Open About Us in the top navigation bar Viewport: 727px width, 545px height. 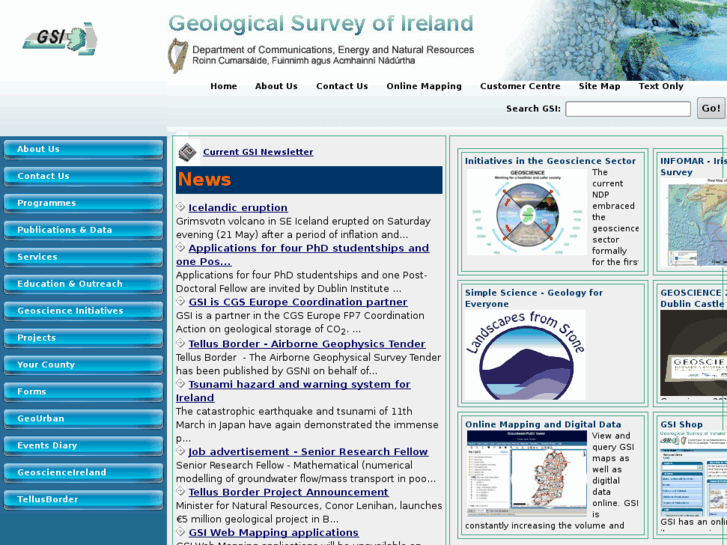coord(276,86)
